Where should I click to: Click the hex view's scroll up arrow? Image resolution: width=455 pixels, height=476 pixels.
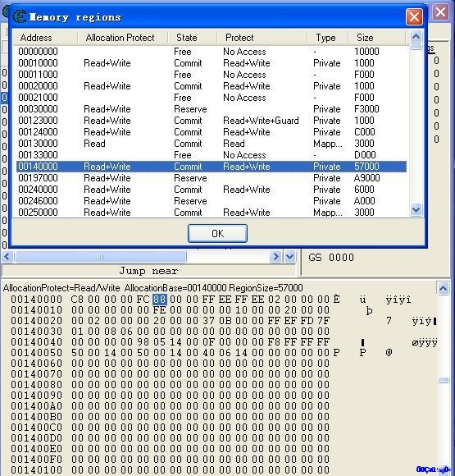(x=444, y=288)
